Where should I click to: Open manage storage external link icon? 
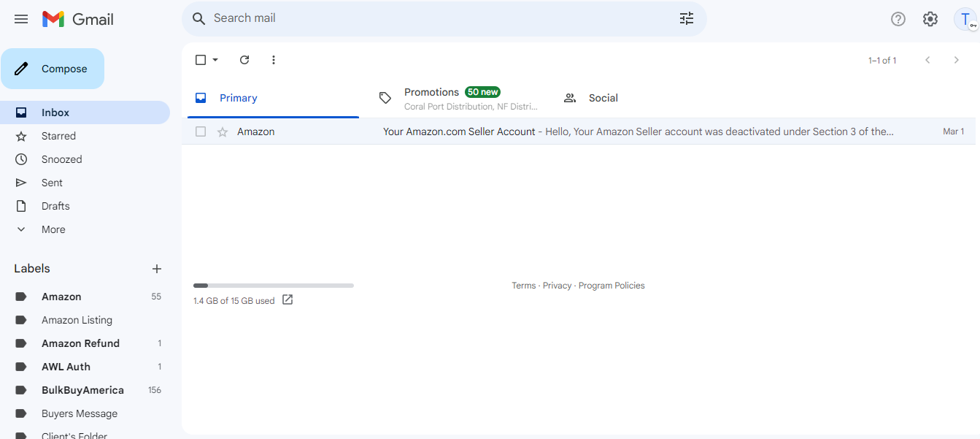pos(288,299)
